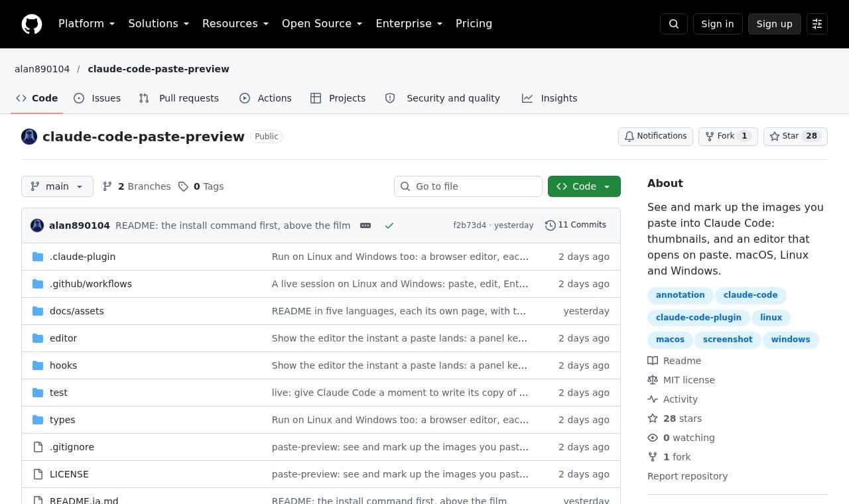This screenshot has width=849, height=504.
Task: Open the .claude-plugin folder icon
Action: 38,257
